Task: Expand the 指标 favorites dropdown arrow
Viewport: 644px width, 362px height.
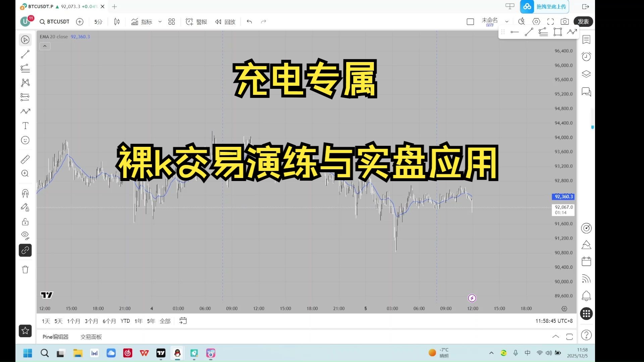Action: pyautogui.click(x=160, y=22)
